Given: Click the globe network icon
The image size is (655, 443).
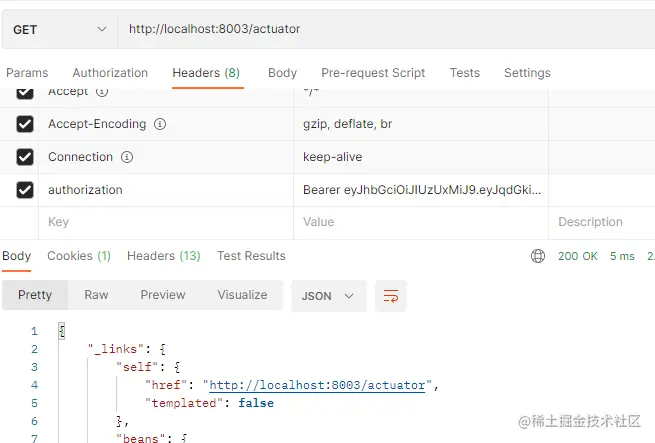Looking at the screenshot, I should [x=538, y=256].
